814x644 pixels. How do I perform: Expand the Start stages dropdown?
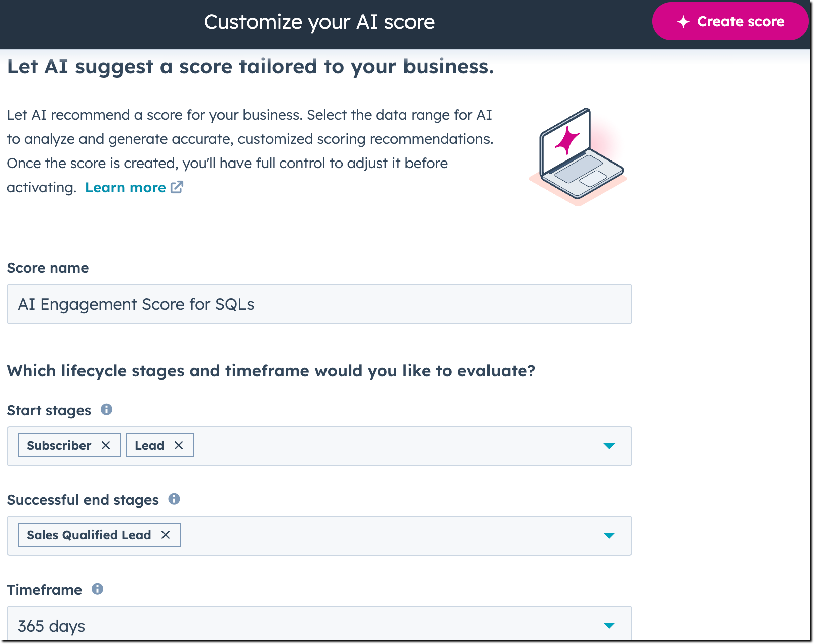point(609,446)
